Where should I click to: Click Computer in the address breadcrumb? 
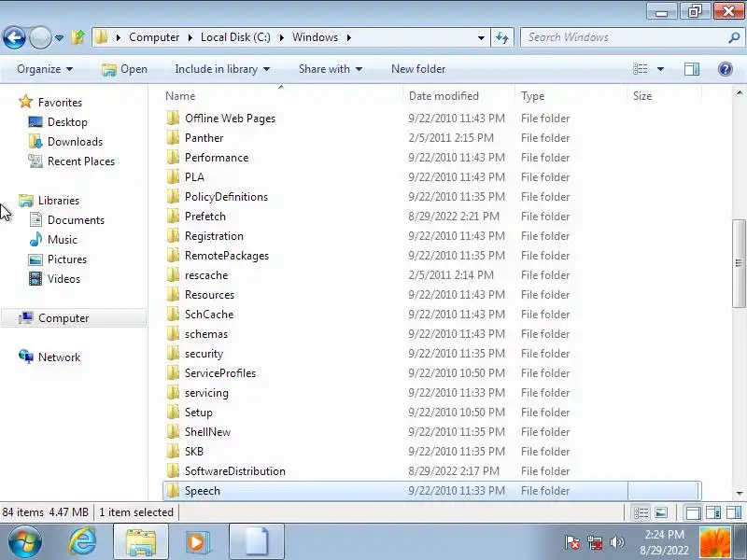tap(154, 37)
